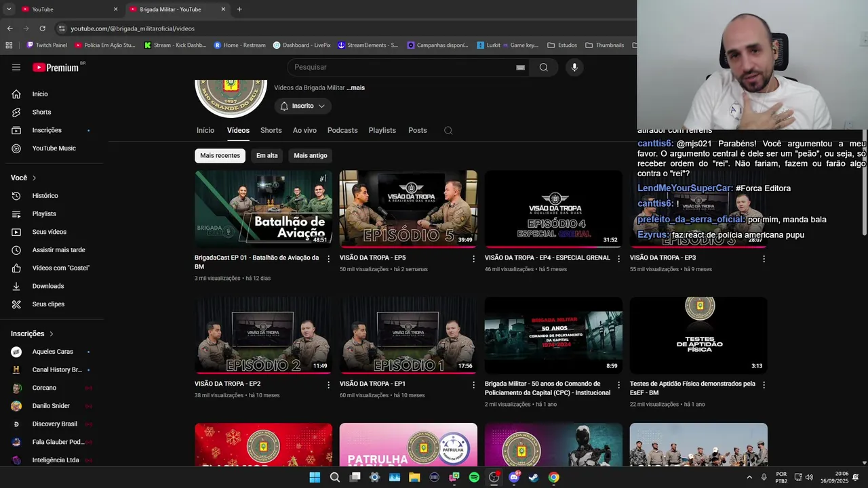Select the Em alta filter chip
Image resolution: width=868 pixels, height=488 pixels.
point(267,156)
